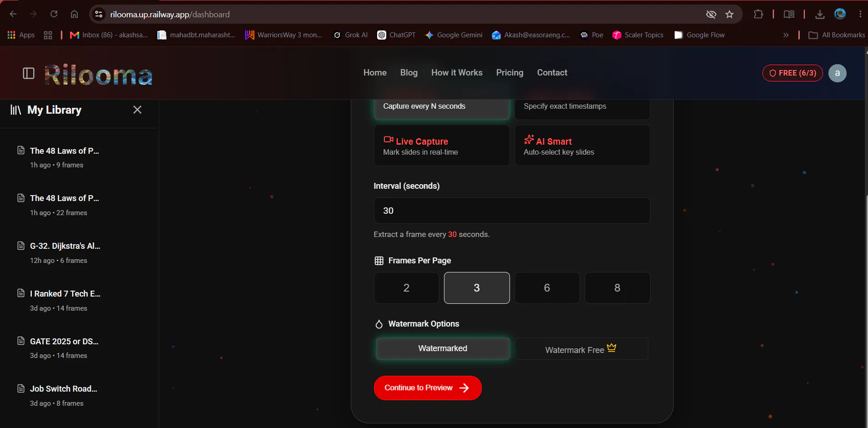The width and height of the screenshot is (868, 428).
Task: Click Continue to Preview button
Action: 428,388
